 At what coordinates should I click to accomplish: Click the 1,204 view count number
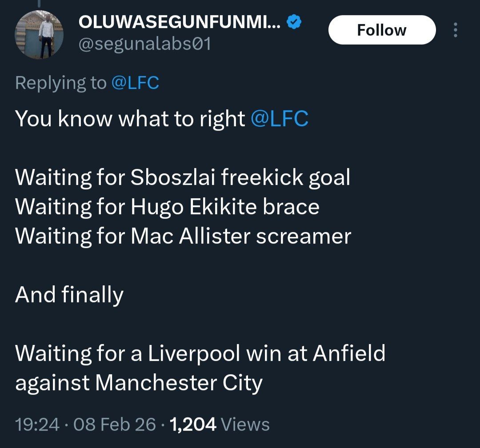pos(193,424)
